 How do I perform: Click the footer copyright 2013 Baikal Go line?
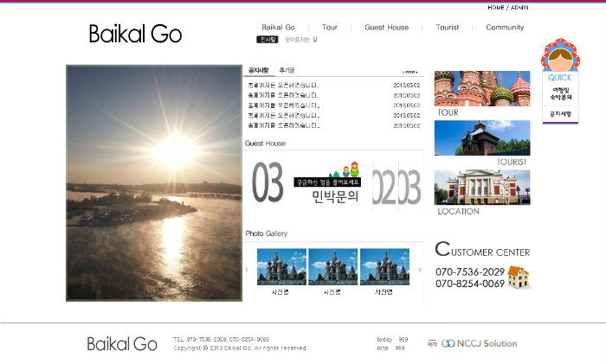(x=240, y=348)
